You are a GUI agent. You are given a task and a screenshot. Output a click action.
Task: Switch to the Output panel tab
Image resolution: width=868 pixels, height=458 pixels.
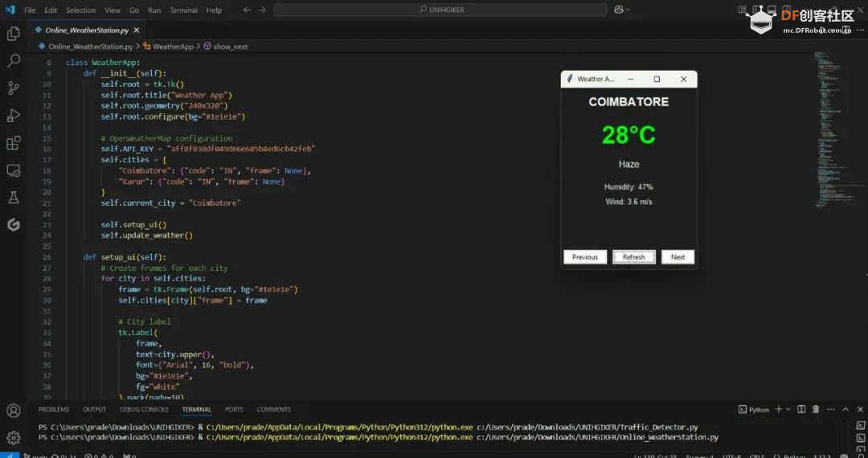tap(94, 409)
